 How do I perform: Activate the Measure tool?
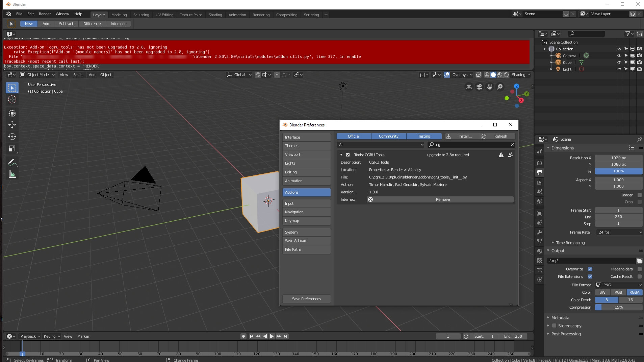[12, 174]
